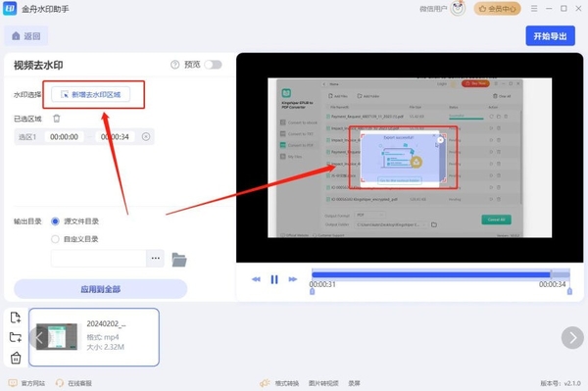The width and height of the screenshot is (588, 391).
Task: Open the 格式转换 link in the bottom bar
Action: coord(287,383)
